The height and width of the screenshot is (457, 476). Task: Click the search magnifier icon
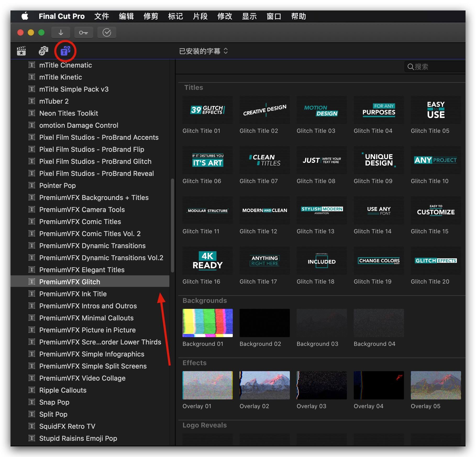click(411, 67)
